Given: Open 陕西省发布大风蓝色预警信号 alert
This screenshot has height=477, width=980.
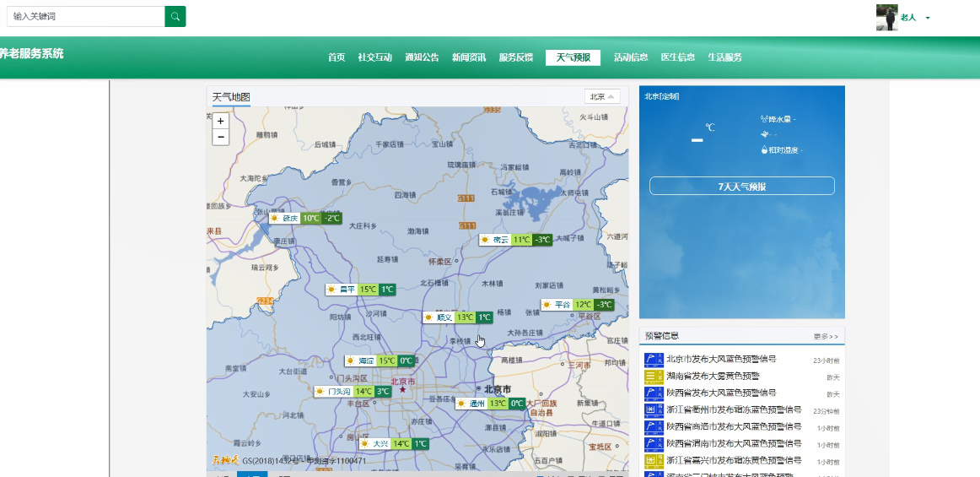Looking at the screenshot, I should [x=721, y=393].
